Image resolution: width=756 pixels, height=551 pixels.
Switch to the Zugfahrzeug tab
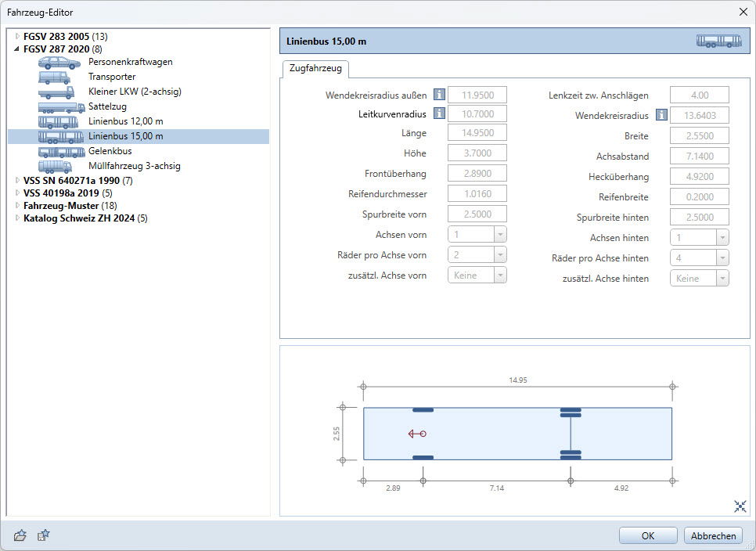pyautogui.click(x=315, y=68)
